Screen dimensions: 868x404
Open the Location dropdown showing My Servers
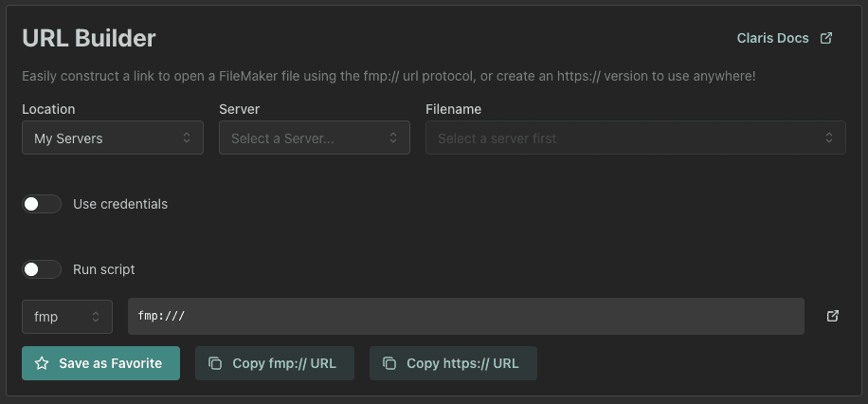click(112, 138)
